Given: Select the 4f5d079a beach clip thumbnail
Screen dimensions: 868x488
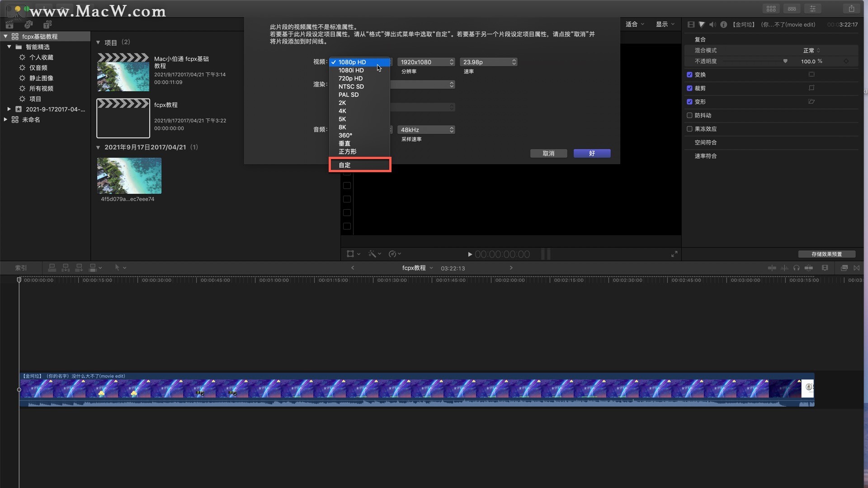Looking at the screenshot, I should click(129, 176).
